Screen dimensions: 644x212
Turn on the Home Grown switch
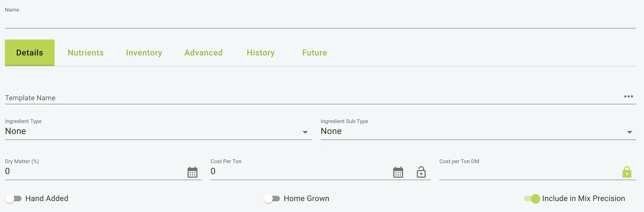[272, 198]
